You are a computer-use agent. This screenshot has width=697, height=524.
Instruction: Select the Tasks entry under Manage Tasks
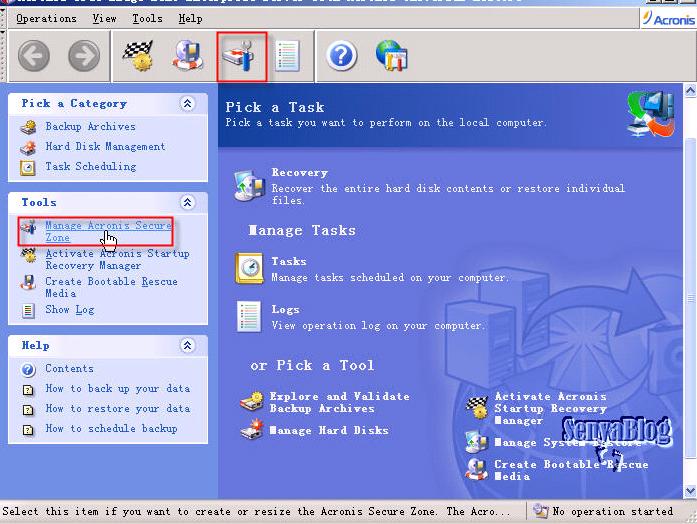(x=289, y=261)
